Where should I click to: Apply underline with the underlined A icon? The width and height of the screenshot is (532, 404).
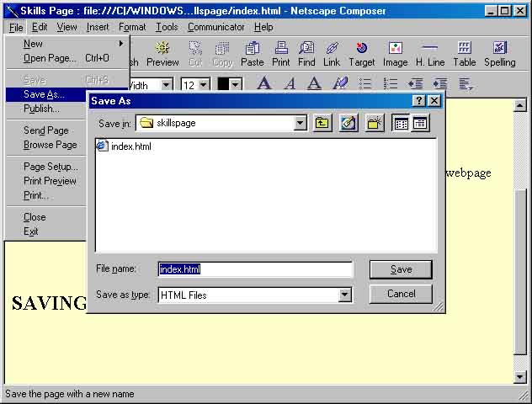[x=314, y=83]
